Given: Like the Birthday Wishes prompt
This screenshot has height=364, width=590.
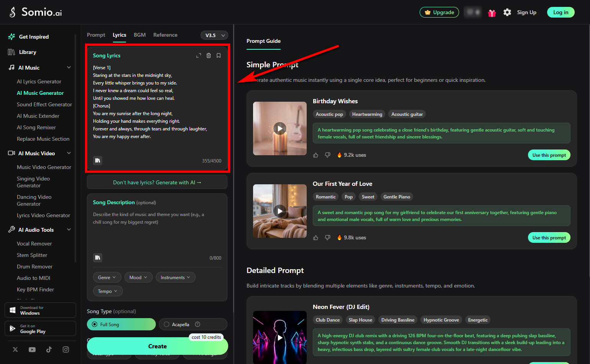Looking at the screenshot, I should [315, 155].
